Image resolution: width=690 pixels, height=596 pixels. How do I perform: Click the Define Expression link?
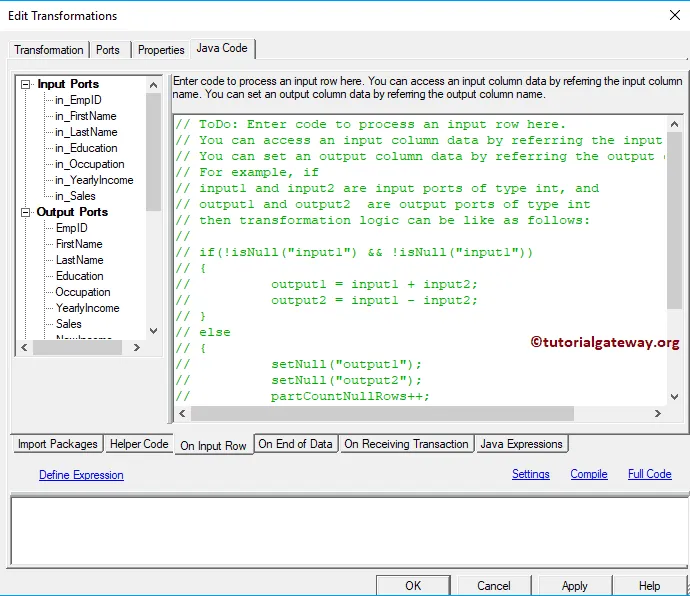point(81,475)
